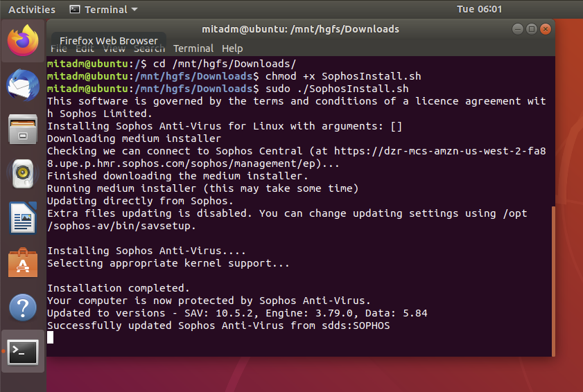
Task: Click 'Your computer is now protected' line
Action: click(x=209, y=301)
